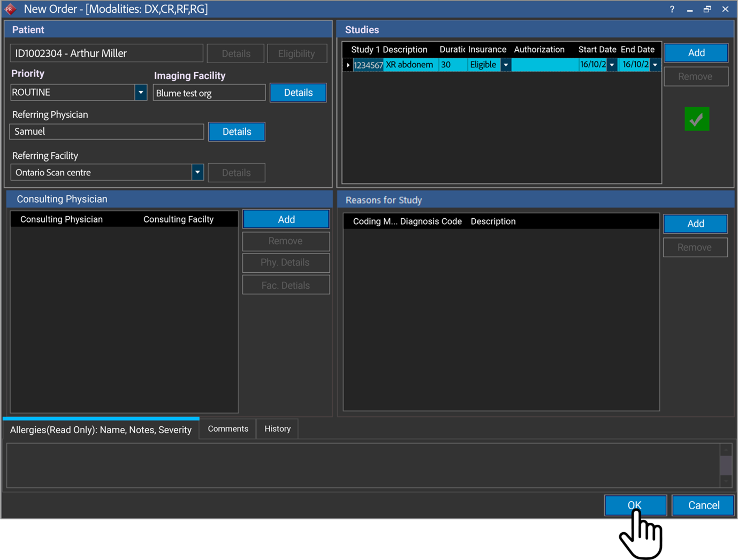Restore the New Order window size
This screenshot has width=738, height=560.
(x=707, y=9)
